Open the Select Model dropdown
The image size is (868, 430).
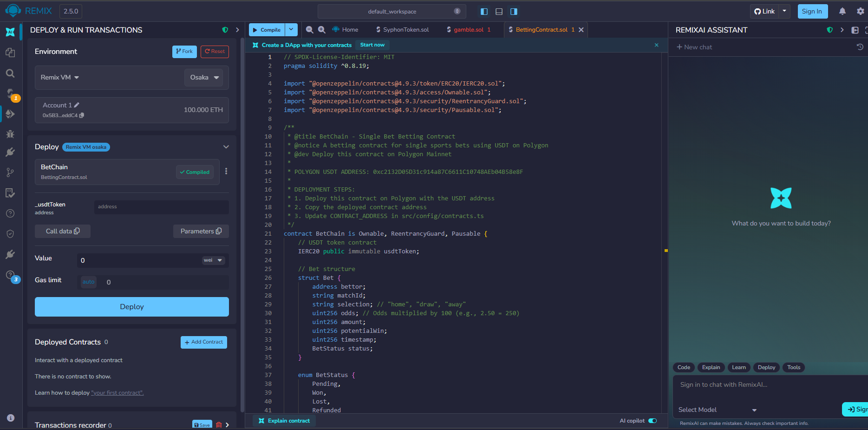point(718,410)
